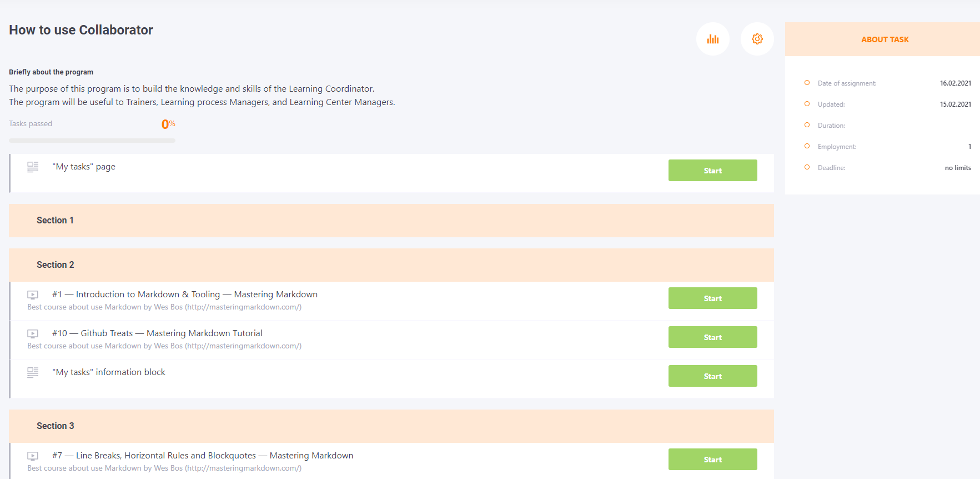Open the gear settings icon

pos(757,39)
